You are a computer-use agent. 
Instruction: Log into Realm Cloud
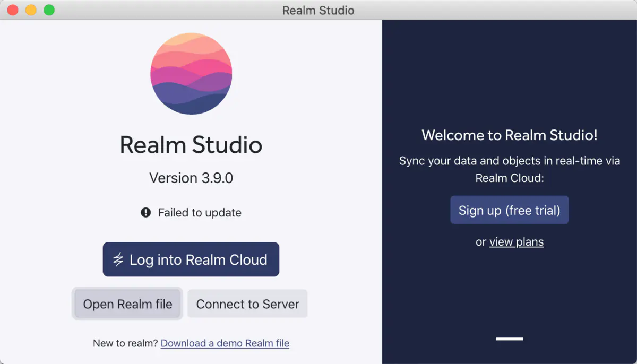click(x=191, y=259)
